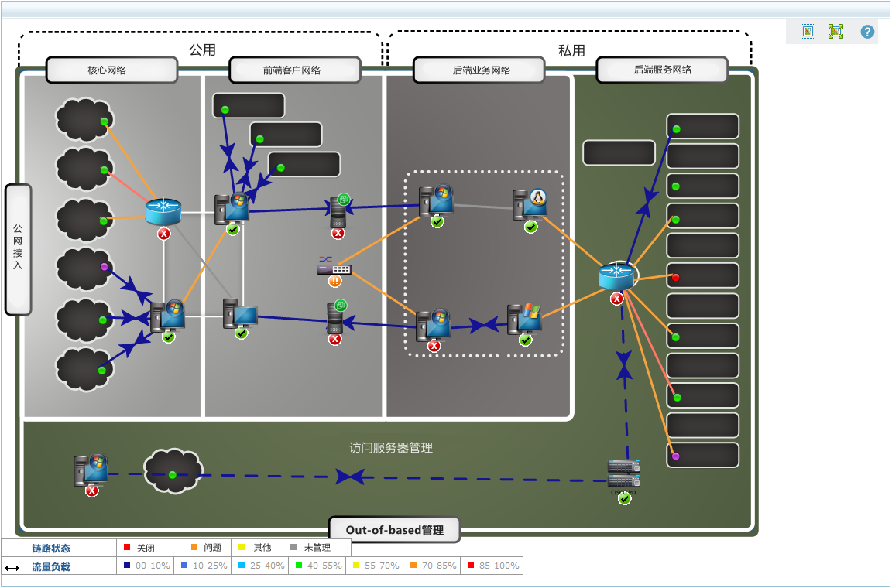Click the orange 问题 link status swatch
This screenshot has height=588, width=892.
coord(194,547)
